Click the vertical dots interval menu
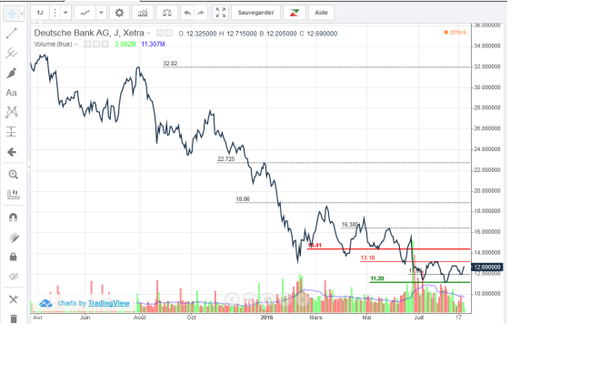This screenshot has height=375, width=600. (55, 13)
